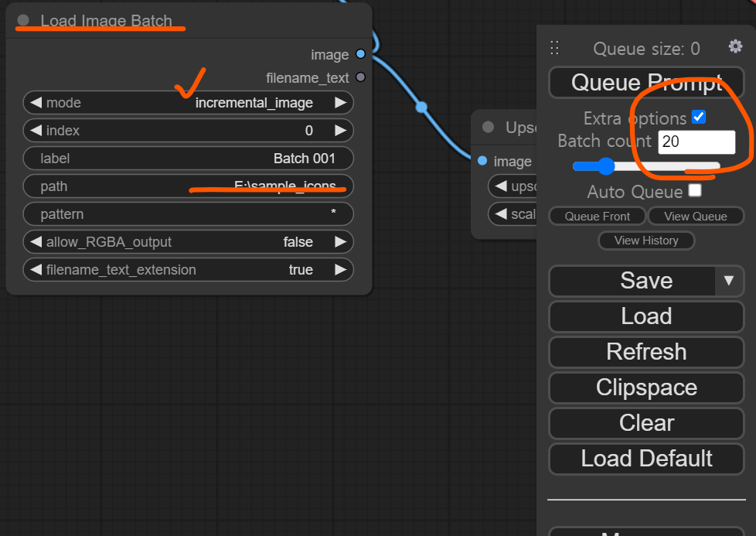The height and width of the screenshot is (536, 756).
Task: Enable the Auto Queue checkbox
Action: (695, 190)
